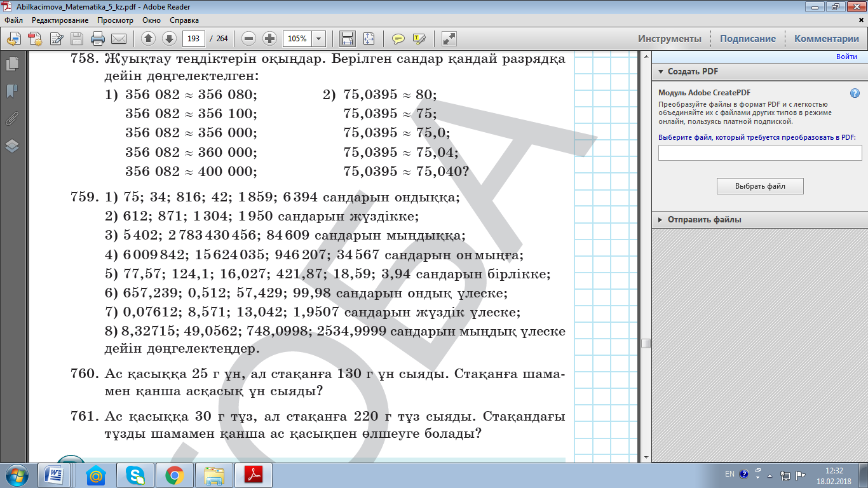Switch to the Комментарии pane

827,39
